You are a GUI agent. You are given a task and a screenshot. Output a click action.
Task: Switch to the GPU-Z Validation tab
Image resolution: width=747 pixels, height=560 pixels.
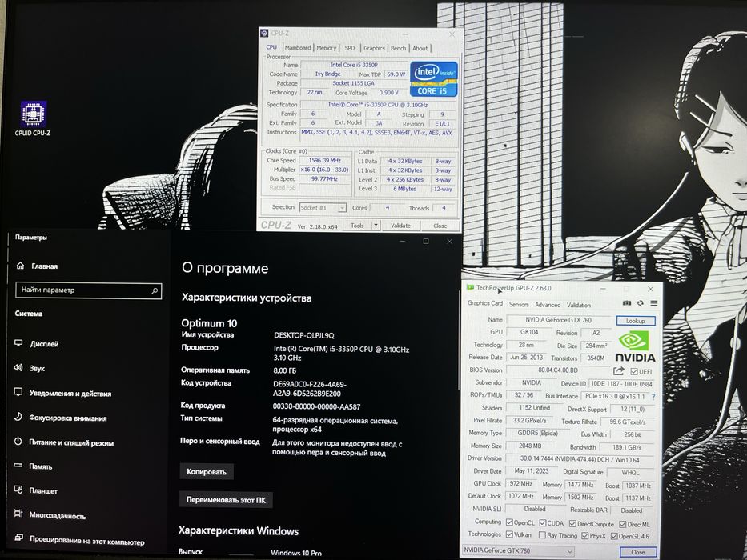click(x=579, y=305)
